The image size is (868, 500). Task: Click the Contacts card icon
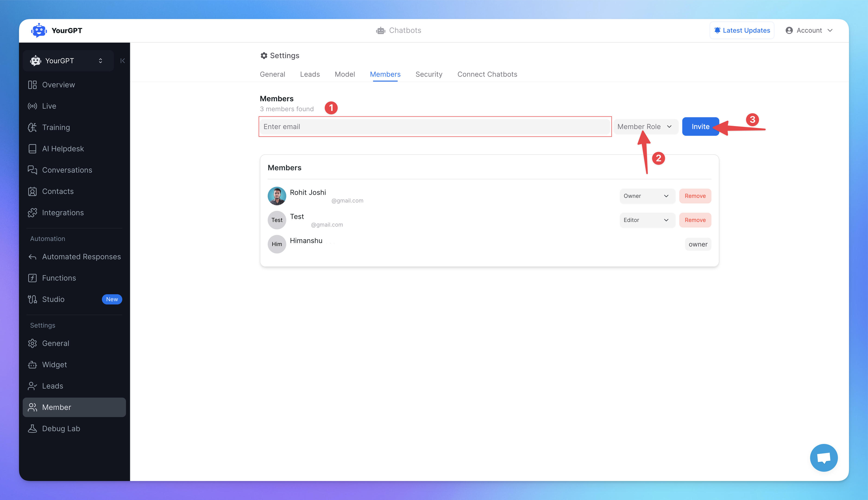(32, 191)
